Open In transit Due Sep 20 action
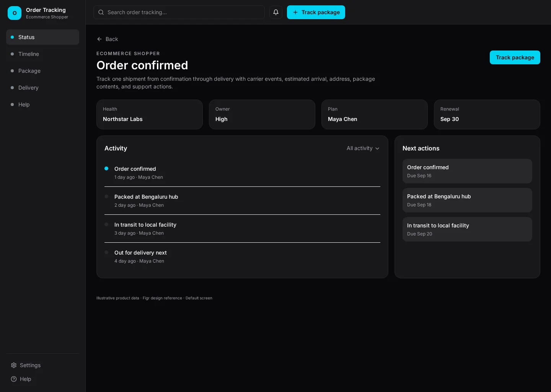 (467, 229)
